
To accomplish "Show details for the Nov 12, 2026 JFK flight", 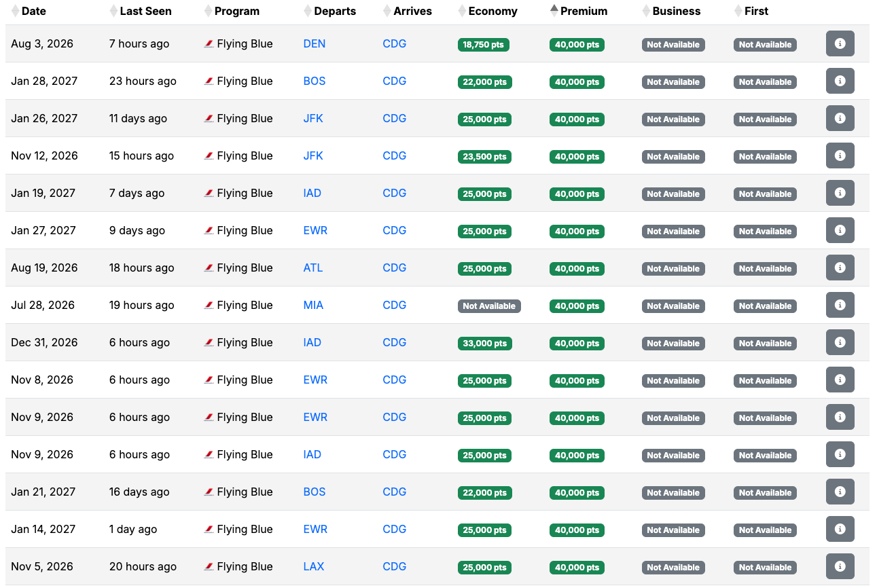I will (x=840, y=155).
